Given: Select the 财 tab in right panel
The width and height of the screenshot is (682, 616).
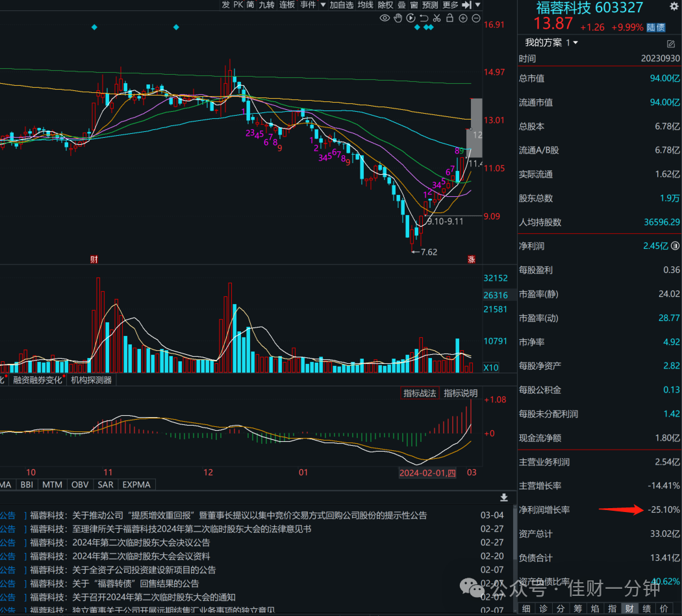Looking at the screenshot, I should tap(629, 609).
